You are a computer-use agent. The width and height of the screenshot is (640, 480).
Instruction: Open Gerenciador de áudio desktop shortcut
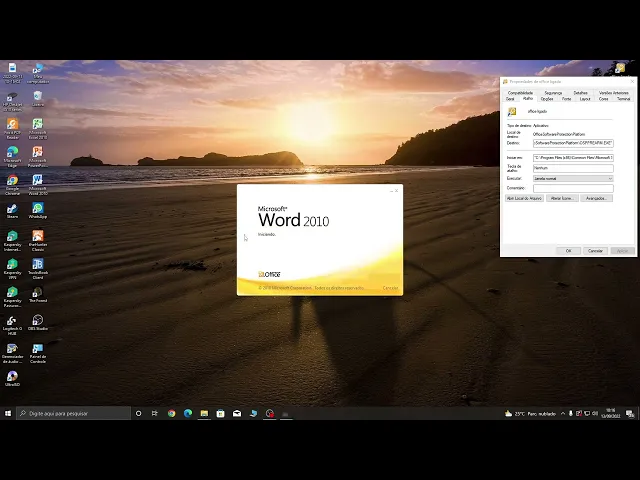coord(12,353)
